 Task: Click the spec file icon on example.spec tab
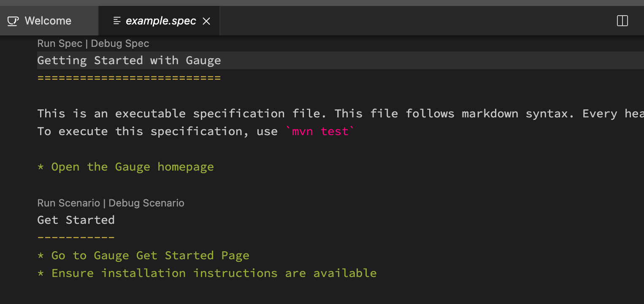pyautogui.click(x=116, y=20)
